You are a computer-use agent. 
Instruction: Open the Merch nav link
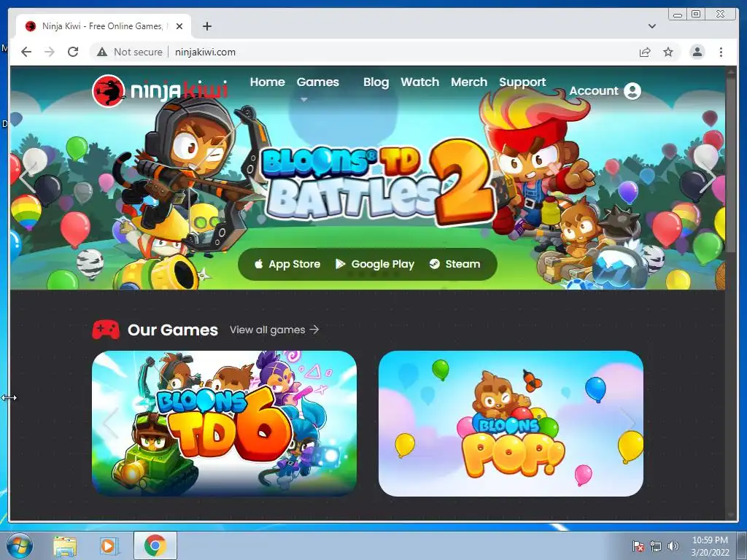[x=469, y=82]
